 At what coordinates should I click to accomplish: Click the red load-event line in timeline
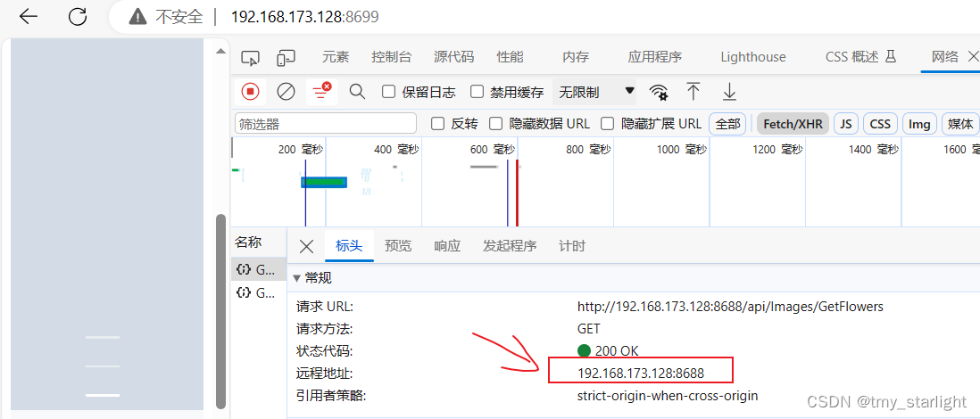[518, 193]
